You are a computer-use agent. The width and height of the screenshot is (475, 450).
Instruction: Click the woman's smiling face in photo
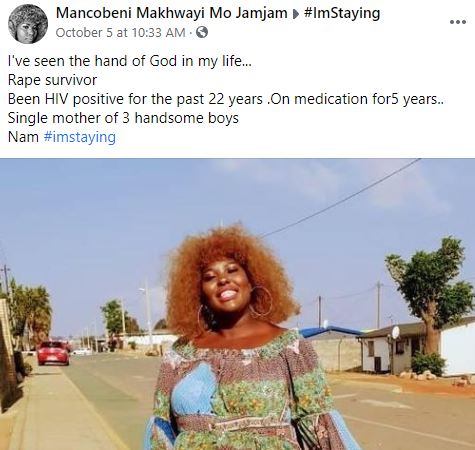pyautogui.click(x=227, y=286)
